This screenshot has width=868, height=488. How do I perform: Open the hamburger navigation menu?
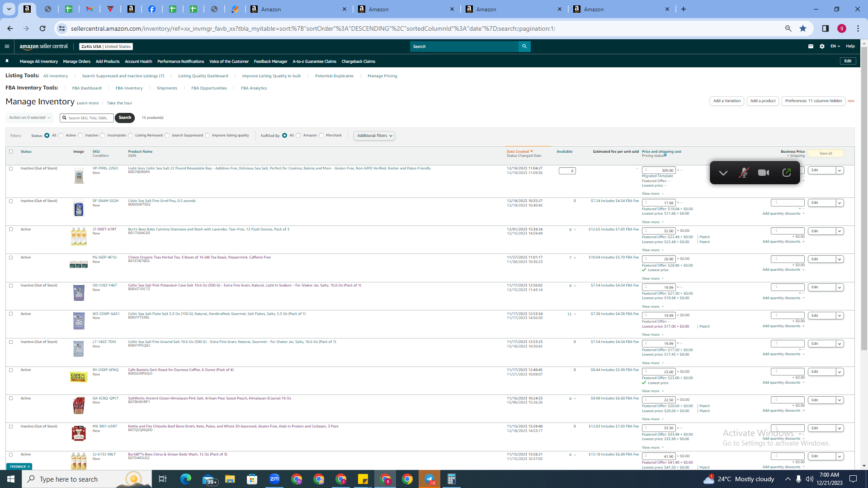pos(7,47)
